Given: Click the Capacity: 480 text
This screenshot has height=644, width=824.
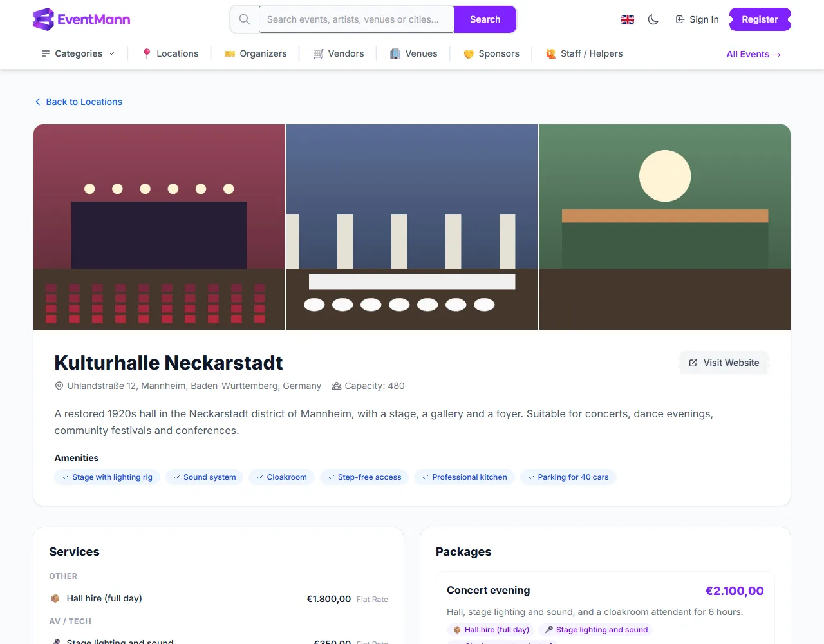Looking at the screenshot, I should click(x=375, y=386).
